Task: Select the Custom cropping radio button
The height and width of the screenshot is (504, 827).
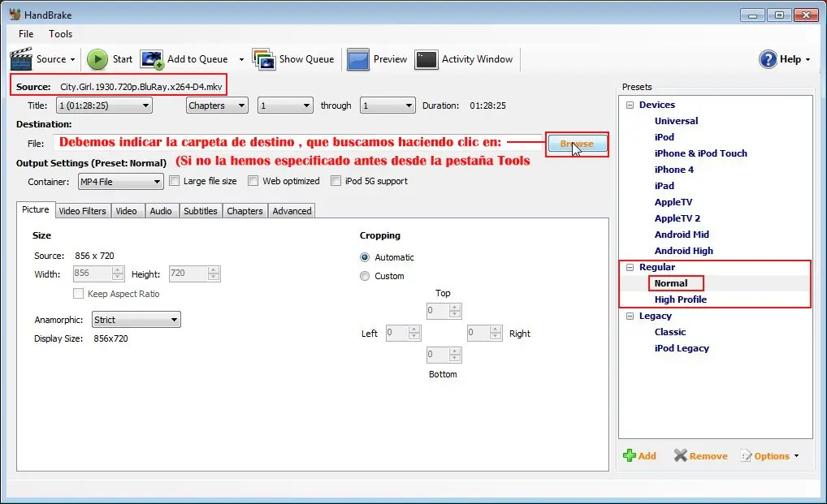Action: tap(365, 276)
